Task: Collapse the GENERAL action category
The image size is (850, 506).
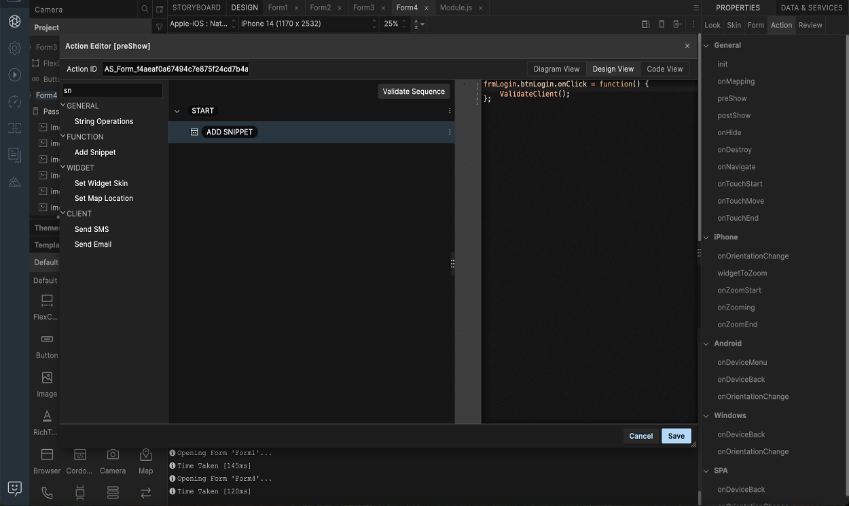Action: [63, 106]
